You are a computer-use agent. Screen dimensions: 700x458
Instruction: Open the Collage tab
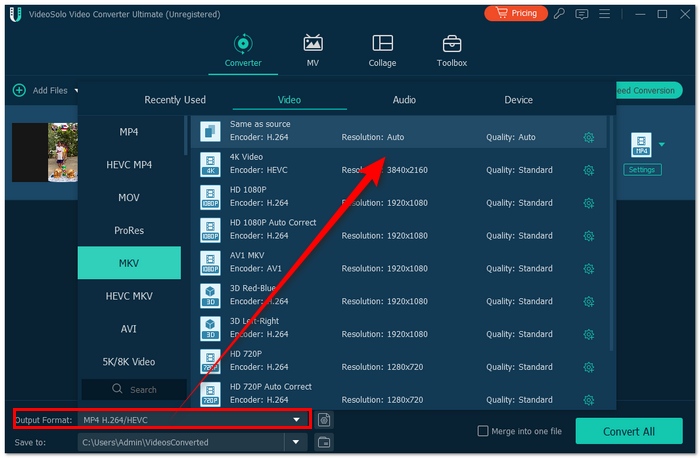point(382,50)
